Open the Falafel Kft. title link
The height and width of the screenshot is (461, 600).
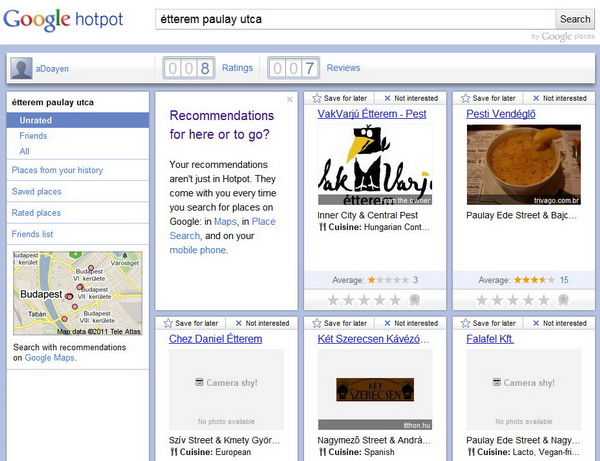click(490, 339)
